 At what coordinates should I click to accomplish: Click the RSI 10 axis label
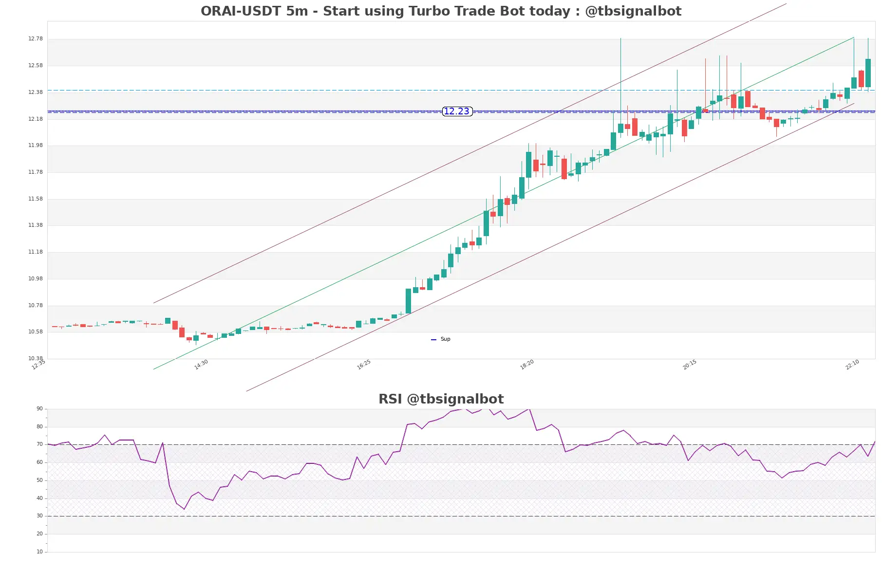[x=39, y=552]
